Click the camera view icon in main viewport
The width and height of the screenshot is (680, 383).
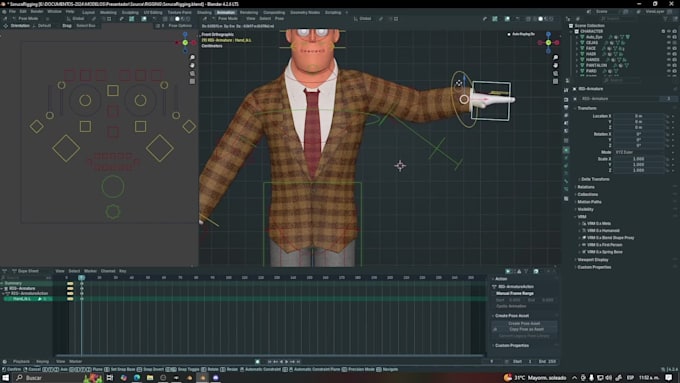click(x=556, y=73)
